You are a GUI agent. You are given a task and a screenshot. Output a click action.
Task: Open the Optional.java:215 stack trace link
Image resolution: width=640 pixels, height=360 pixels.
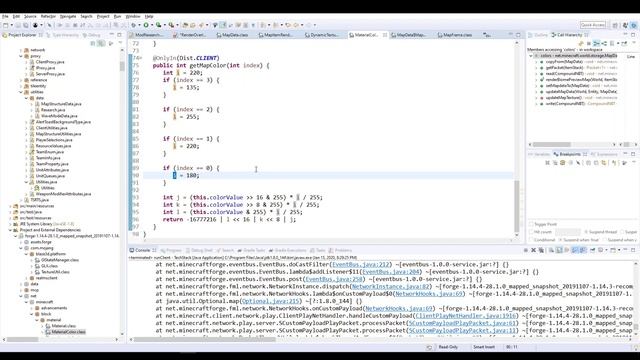coord(270,301)
